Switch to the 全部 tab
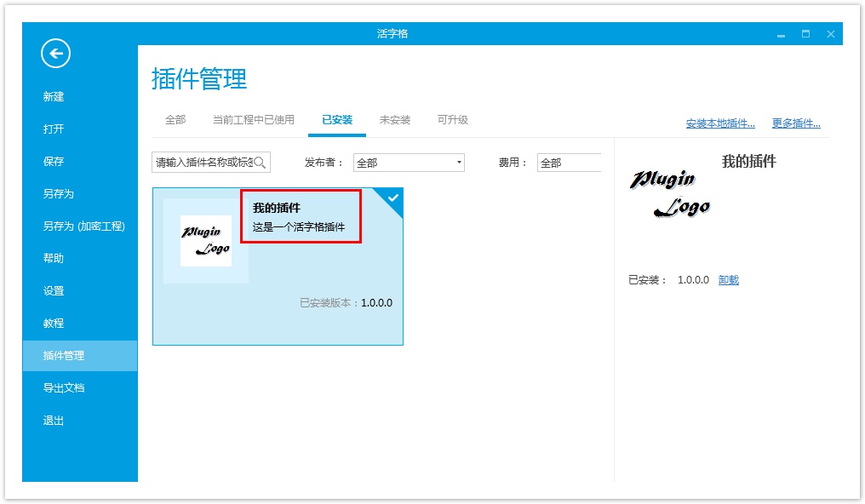Screen dimensions: 865x504 point(175,120)
